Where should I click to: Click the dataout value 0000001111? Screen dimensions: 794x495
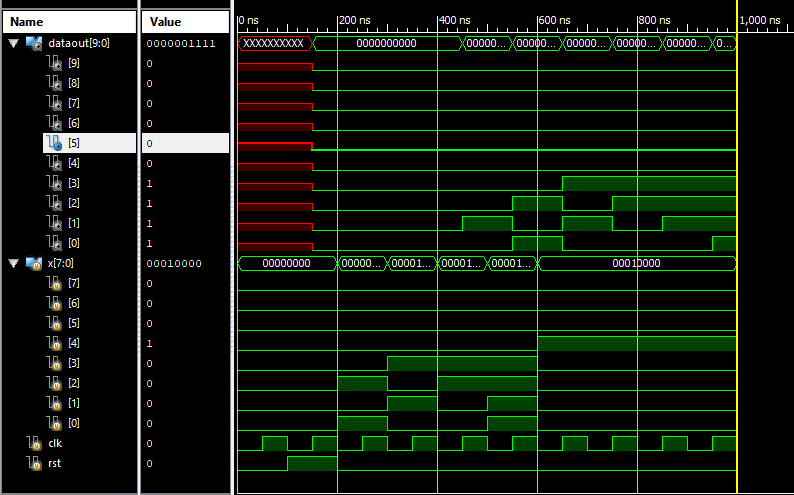click(181, 44)
